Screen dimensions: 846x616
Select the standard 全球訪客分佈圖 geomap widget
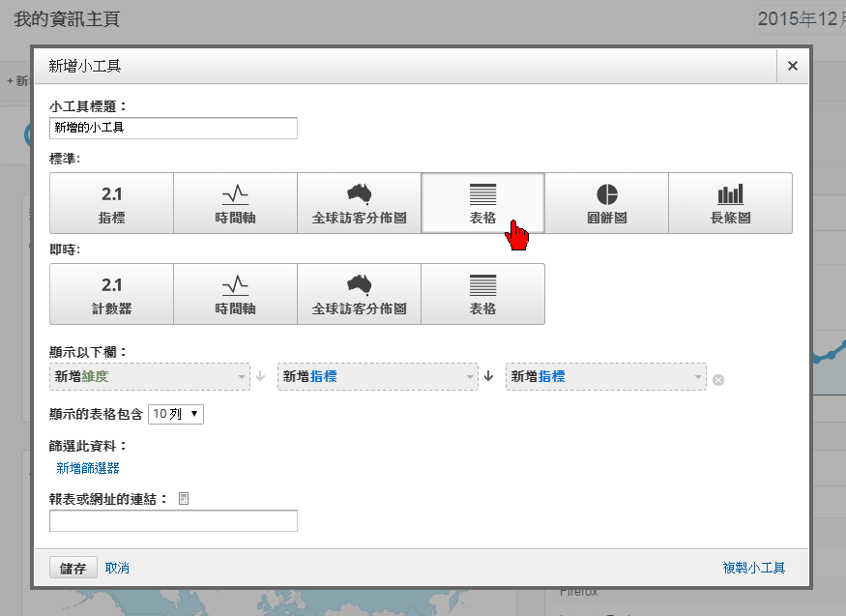tap(359, 202)
